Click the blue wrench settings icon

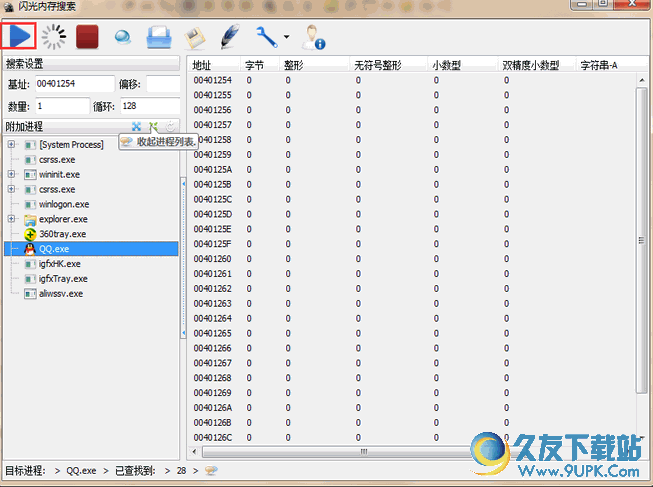[x=267, y=37]
